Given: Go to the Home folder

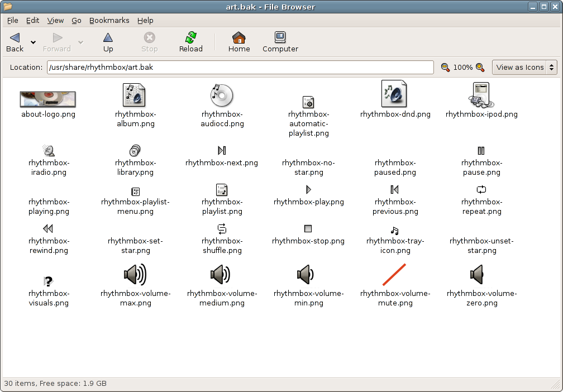Looking at the screenshot, I should click(239, 42).
